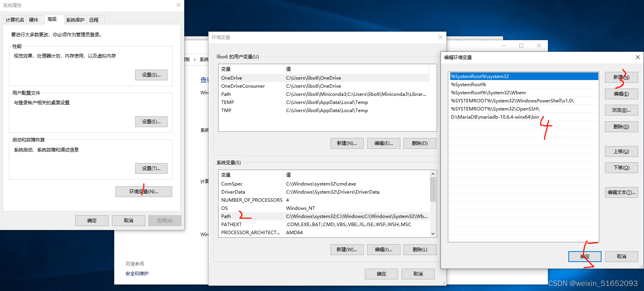Click 确定 in 编辑环境变量 dialog

pos(585,257)
